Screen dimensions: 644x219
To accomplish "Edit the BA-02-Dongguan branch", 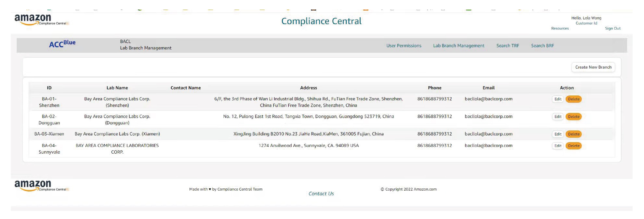I will (558, 117).
